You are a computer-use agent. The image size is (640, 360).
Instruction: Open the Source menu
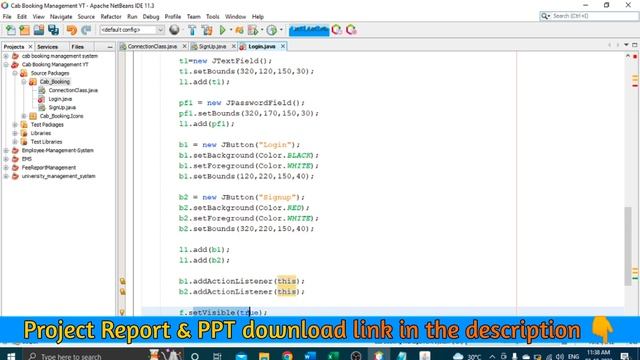(86, 17)
